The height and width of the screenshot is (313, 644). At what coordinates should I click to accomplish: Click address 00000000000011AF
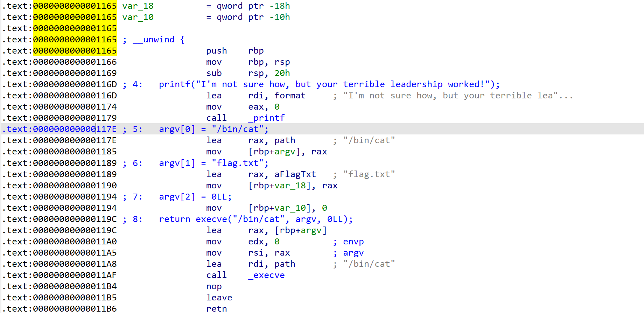(x=75, y=275)
